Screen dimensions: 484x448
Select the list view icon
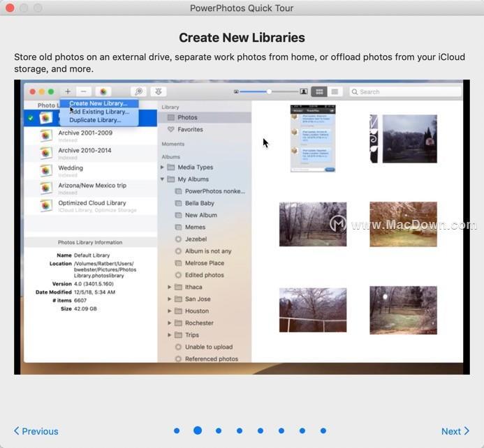335,91
